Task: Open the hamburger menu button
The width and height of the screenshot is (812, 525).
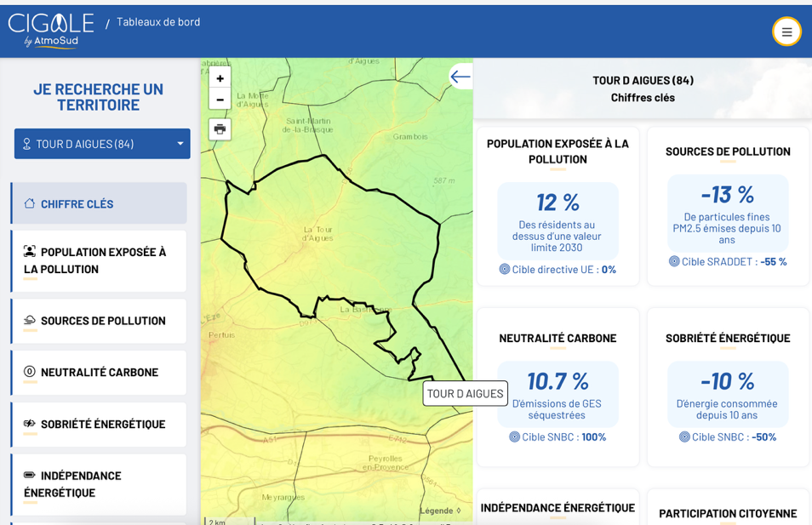Action: click(x=786, y=32)
